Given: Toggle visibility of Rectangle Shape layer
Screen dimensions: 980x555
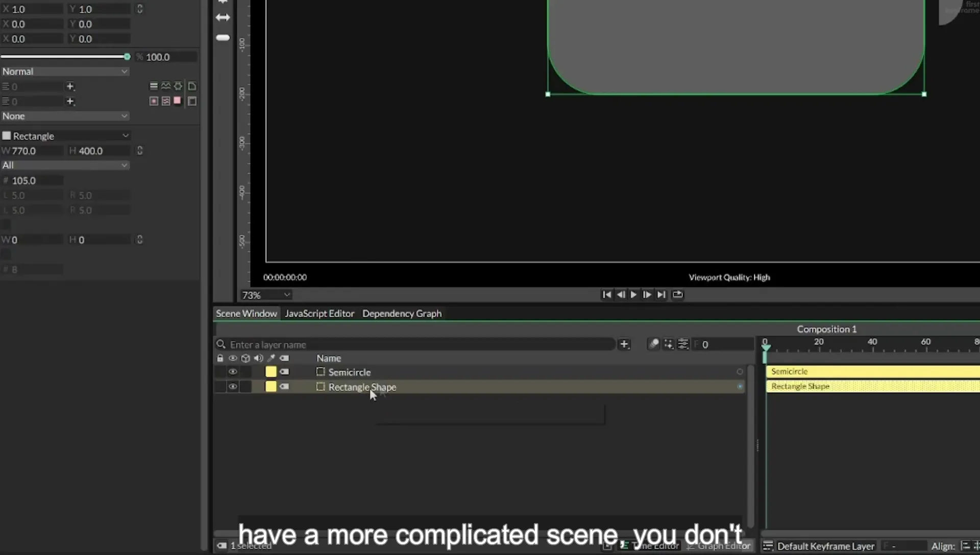Looking at the screenshot, I should [x=233, y=387].
